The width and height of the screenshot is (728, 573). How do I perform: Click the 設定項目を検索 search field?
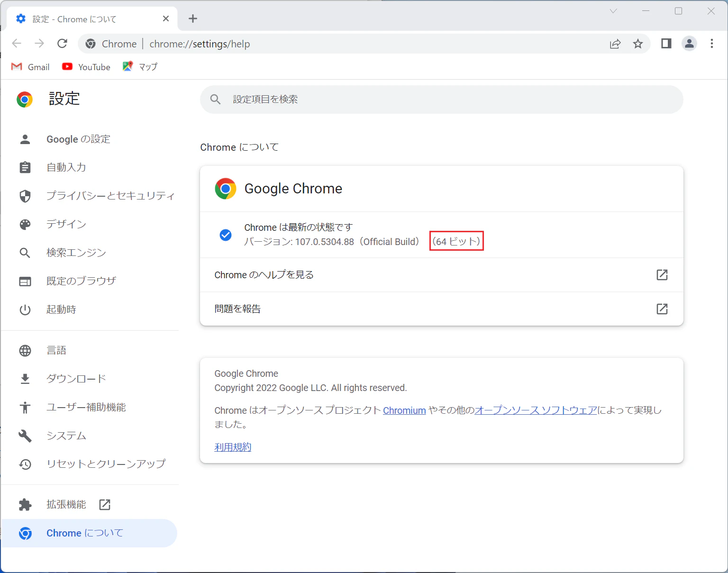coord(441,100)
